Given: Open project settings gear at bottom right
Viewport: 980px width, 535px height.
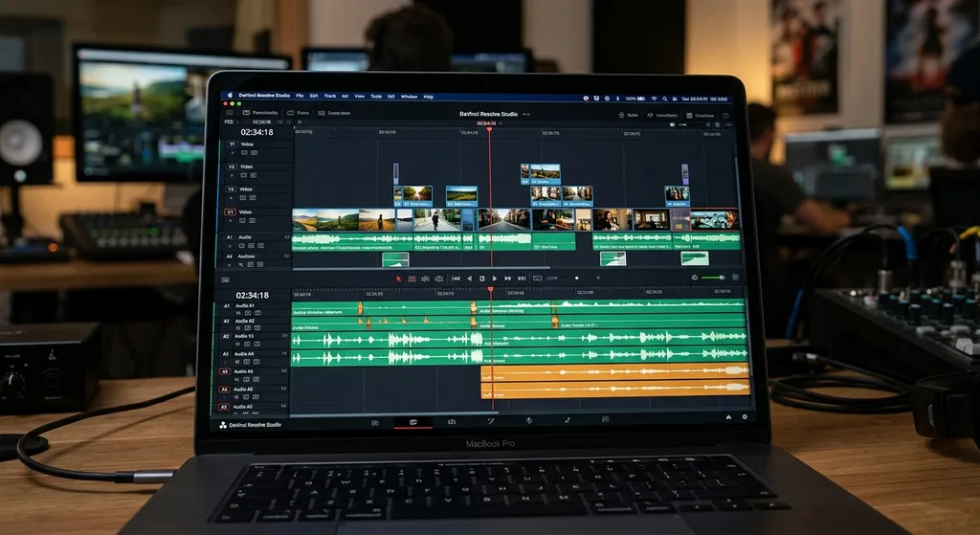Looking at the screenshot, I should (745, 417).
